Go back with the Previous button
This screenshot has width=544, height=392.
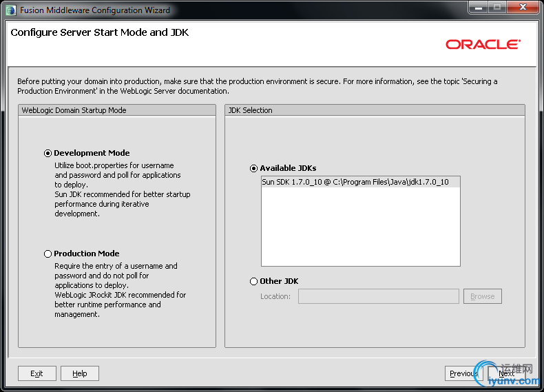pyautogui.click(x=463, y=373)
